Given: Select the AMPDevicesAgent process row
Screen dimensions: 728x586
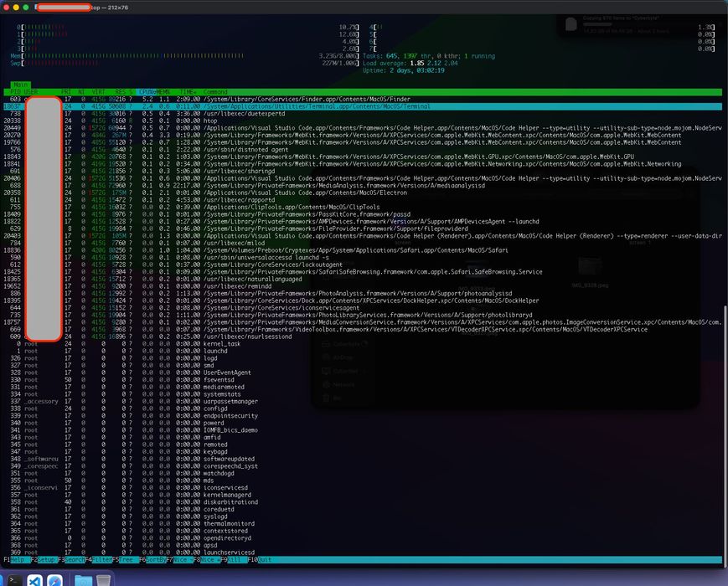Looking at the screenshot, I should (363, 221).
